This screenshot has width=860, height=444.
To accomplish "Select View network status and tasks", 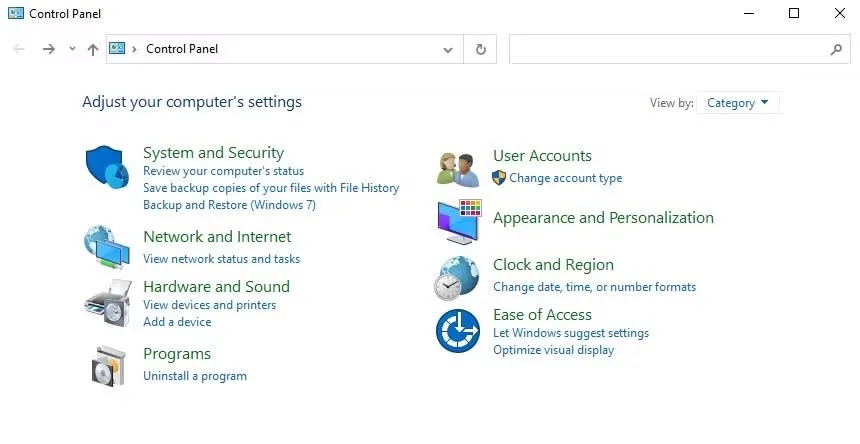I will (x=221, y=259).
